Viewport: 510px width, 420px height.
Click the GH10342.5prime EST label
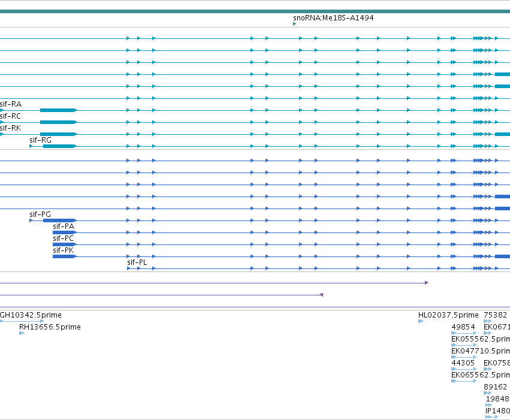point(31,315)
